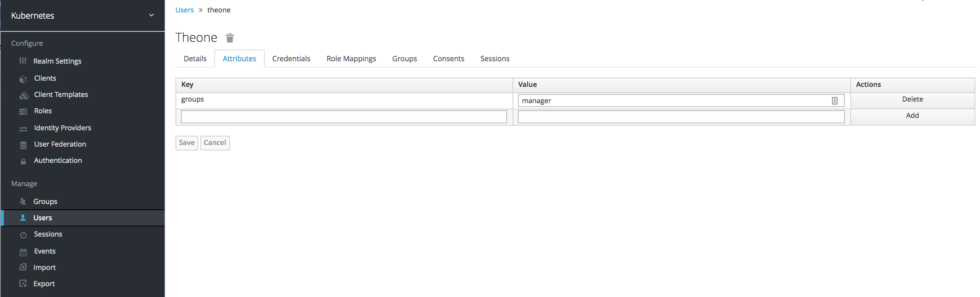Focus the manager value input field
Viewport: 980px width, 297px height.
point(681,101)
